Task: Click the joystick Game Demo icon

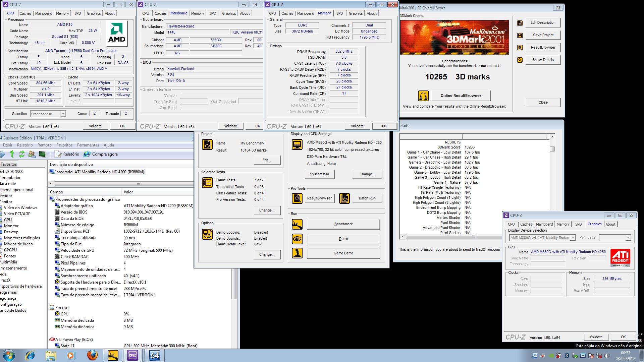Action: click(x=297, y=253)
